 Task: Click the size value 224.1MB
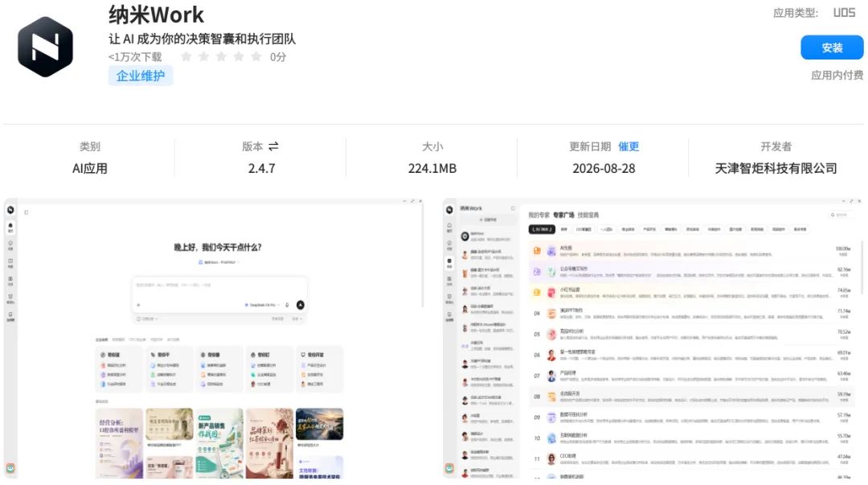point(432,168)
